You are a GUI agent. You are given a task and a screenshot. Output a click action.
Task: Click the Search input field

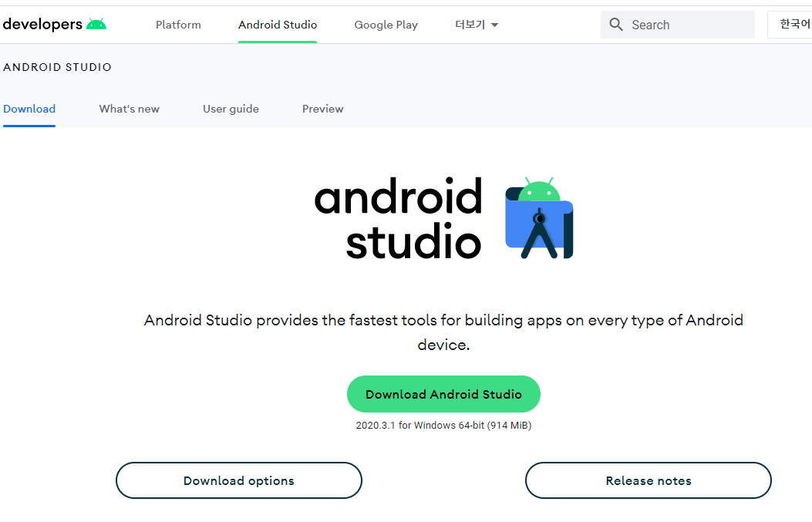pos(677,25)
